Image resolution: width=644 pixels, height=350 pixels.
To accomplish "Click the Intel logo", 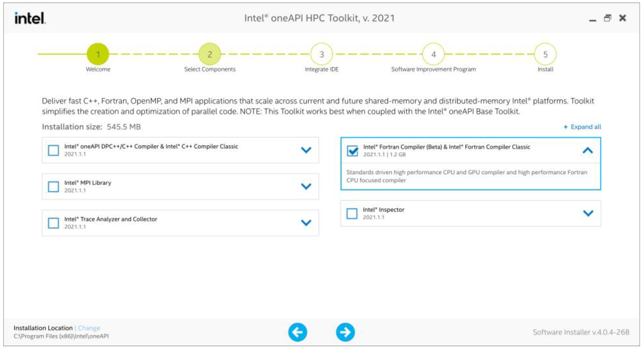I will click(30, 18).
